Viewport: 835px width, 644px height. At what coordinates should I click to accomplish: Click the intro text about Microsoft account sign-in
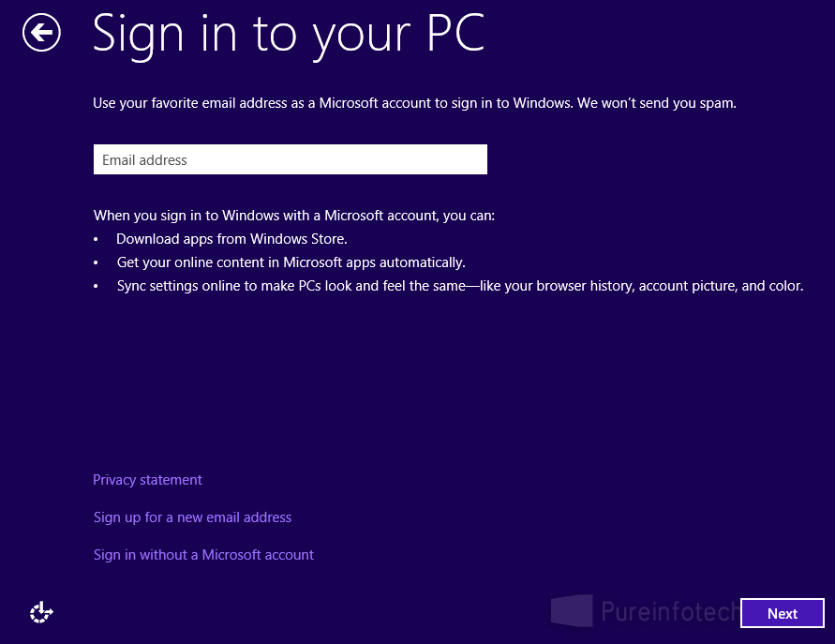point(414,103)
